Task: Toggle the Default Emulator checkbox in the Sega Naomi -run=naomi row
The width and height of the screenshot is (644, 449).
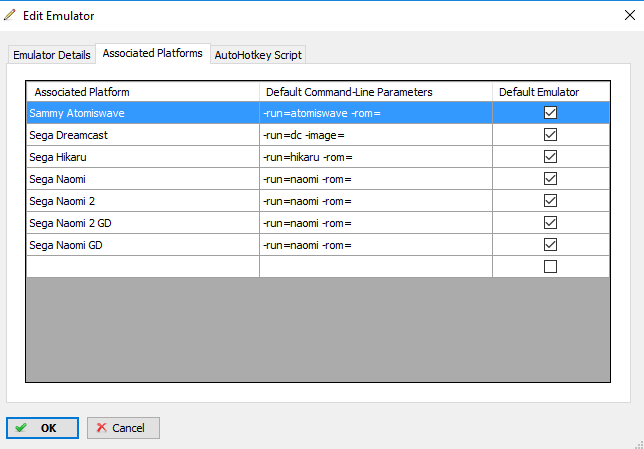Action: (550, 179)
